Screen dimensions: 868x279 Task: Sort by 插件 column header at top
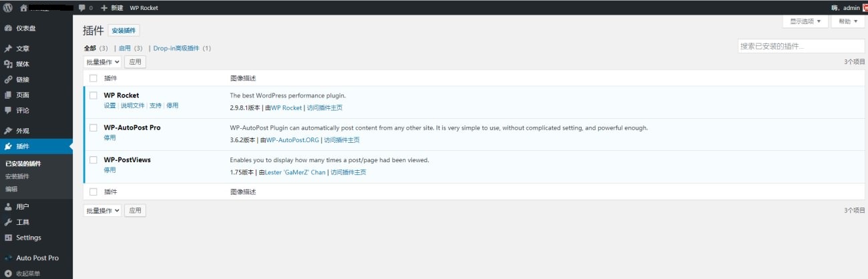(x=110, y=78)
